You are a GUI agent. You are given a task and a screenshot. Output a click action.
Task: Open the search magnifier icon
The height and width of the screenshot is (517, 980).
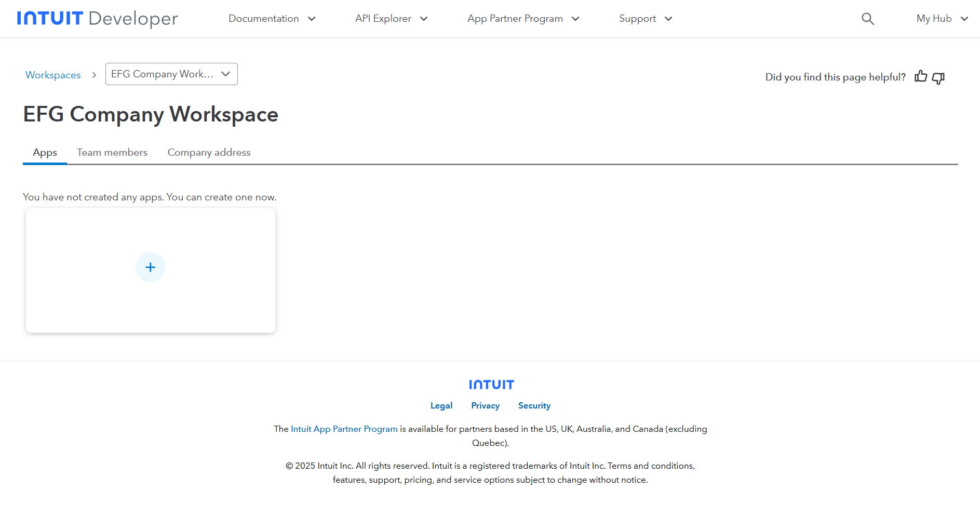[x=868, y=19]
